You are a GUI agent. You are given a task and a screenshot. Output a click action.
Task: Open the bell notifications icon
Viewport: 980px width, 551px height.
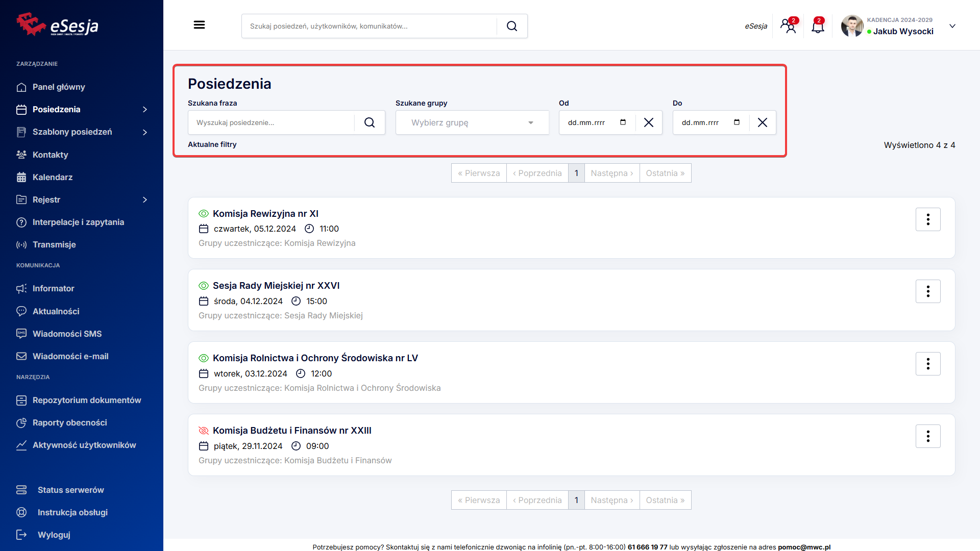click(818, 26)
